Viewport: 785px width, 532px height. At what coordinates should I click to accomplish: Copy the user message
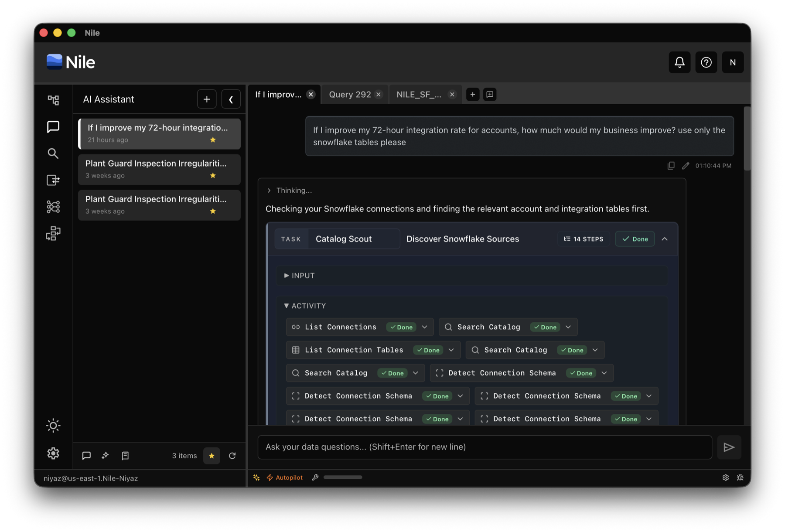click(x=671, y=166)
